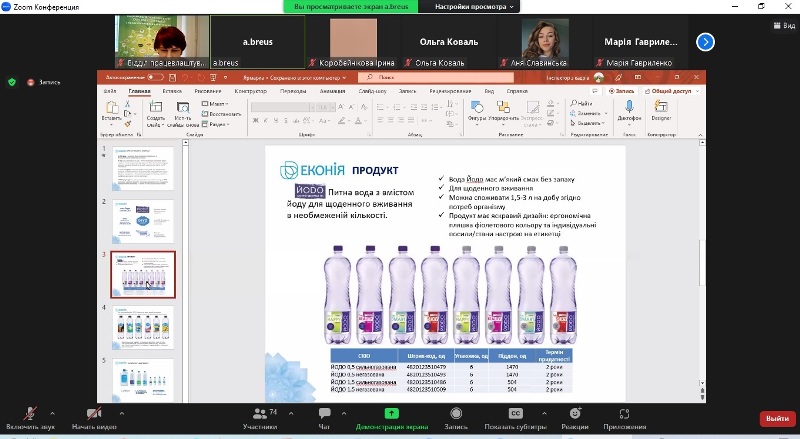800x439 pixels.
Task: Click Undo arrow in PowerPoint title bar
Action: click(185, 78)
